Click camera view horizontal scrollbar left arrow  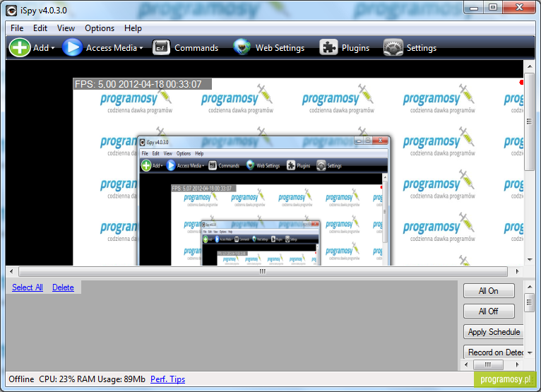coord(11,271)
